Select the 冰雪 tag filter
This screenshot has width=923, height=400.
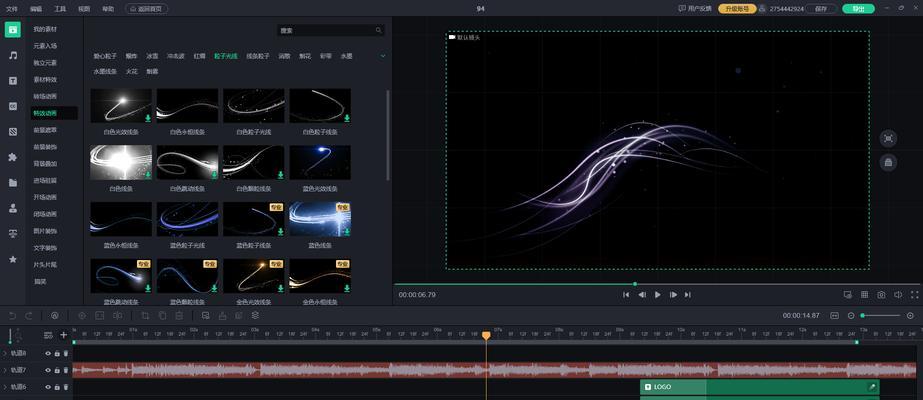[x=152, y=56]
